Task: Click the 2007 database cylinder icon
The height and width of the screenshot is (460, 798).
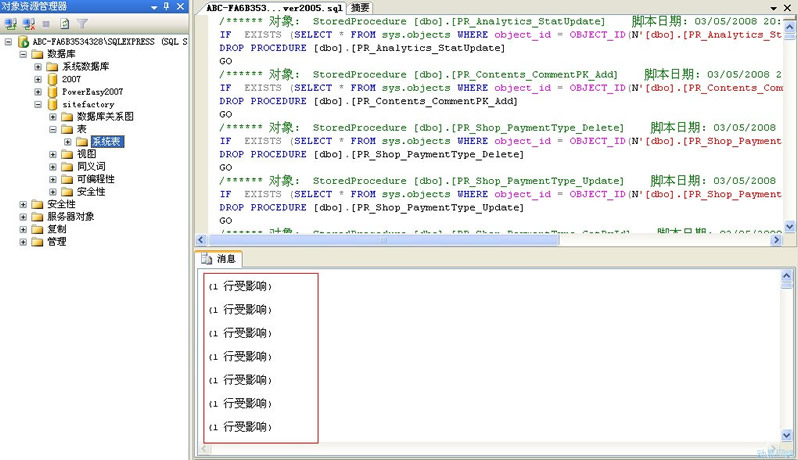Action: click(52, 79)
